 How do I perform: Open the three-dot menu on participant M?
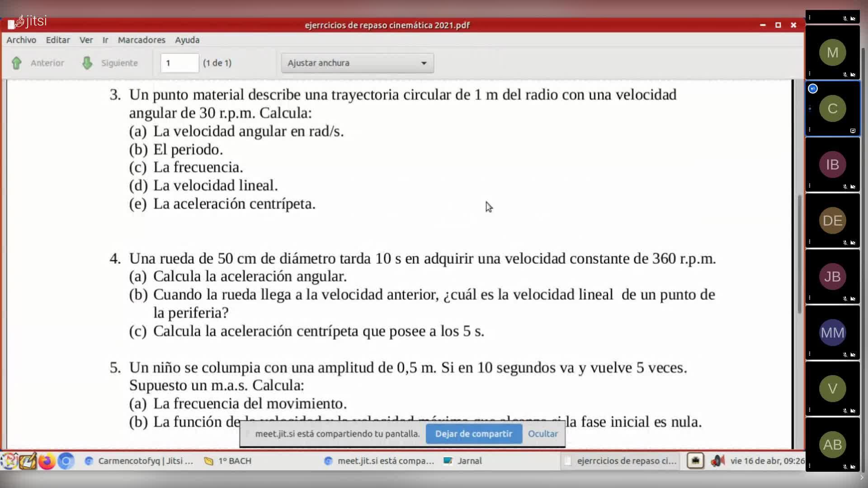[x=810, y=74]
